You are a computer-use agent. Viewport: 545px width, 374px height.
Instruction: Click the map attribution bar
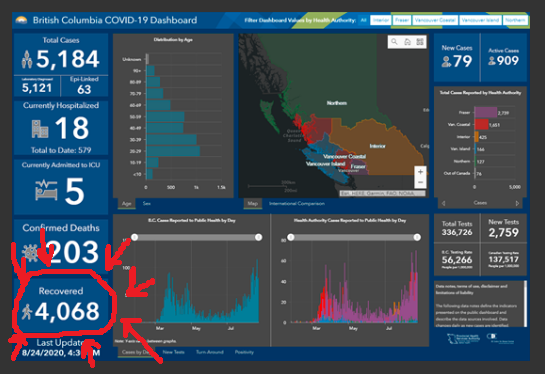tap(382, 193)
